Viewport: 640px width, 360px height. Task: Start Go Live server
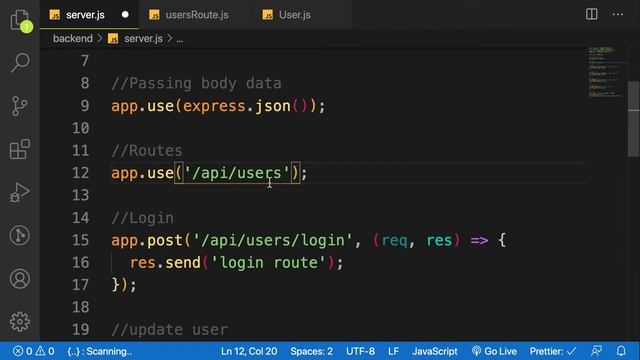click(x=494, y=351)
